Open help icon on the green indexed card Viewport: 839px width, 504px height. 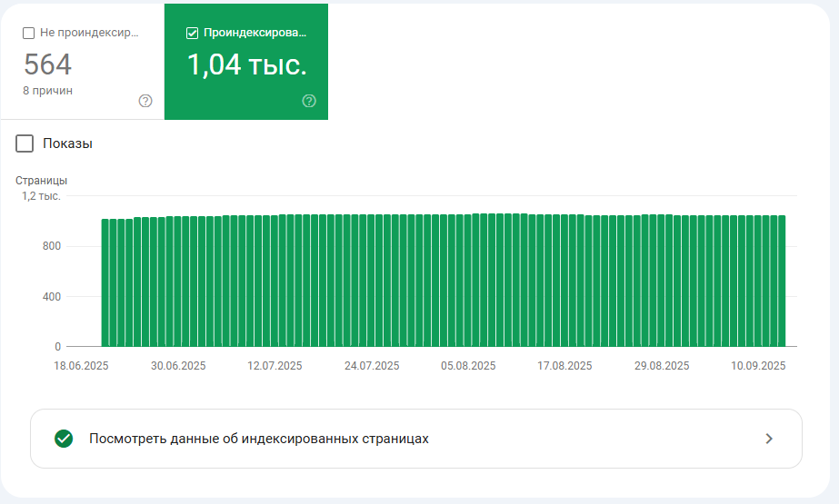pyautogui.click(x=309, y=101)
